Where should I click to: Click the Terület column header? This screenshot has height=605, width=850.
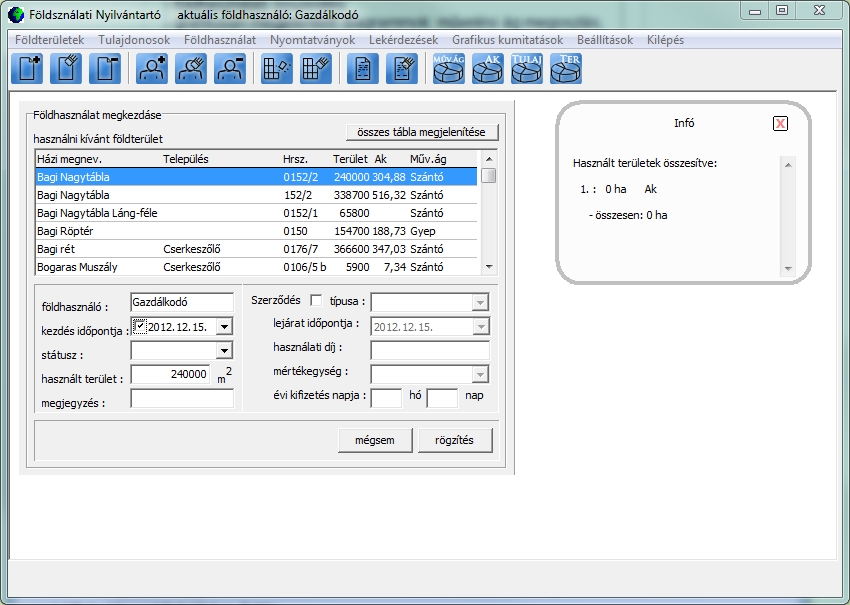(x=350, y=159)
